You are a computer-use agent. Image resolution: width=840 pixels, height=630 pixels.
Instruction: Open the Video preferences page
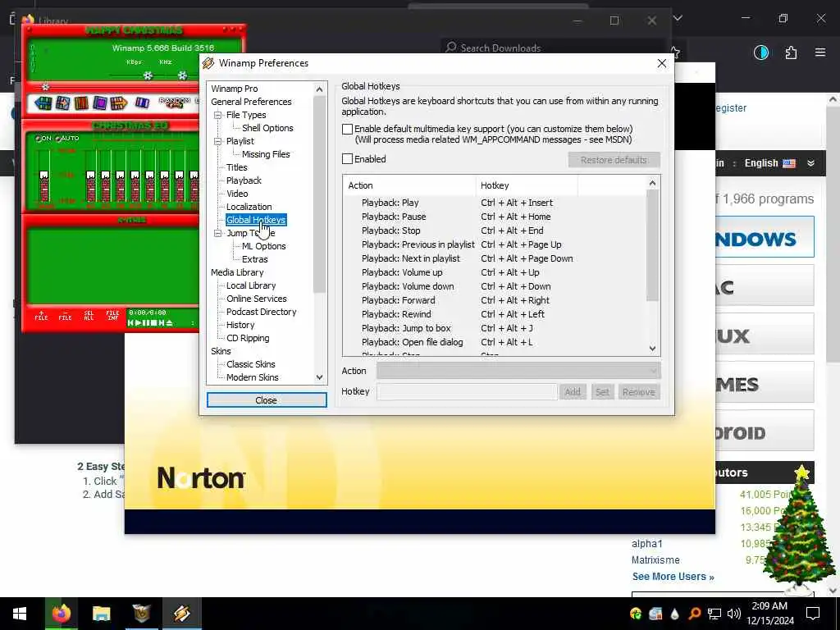(x=237, y=194)
